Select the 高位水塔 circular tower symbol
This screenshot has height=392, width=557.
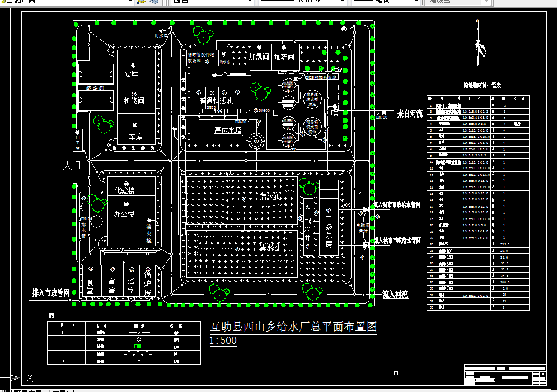pyautogui.click(x=256, y=141)
